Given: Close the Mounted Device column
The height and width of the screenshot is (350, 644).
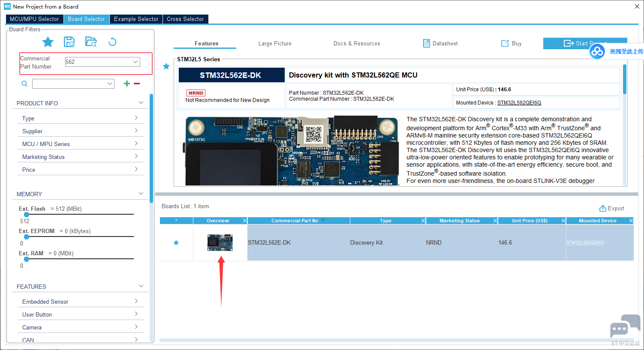Looking at the screenshot, I should click(x=631, y=221).
